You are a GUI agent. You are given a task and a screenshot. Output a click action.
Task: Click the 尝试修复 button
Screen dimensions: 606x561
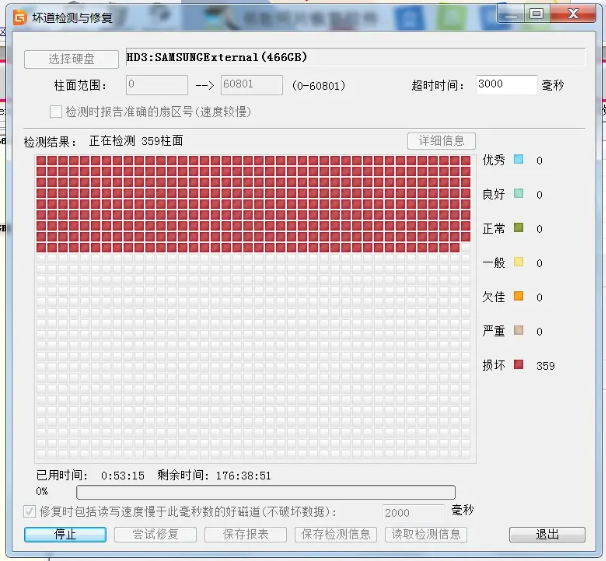point(155,535)
